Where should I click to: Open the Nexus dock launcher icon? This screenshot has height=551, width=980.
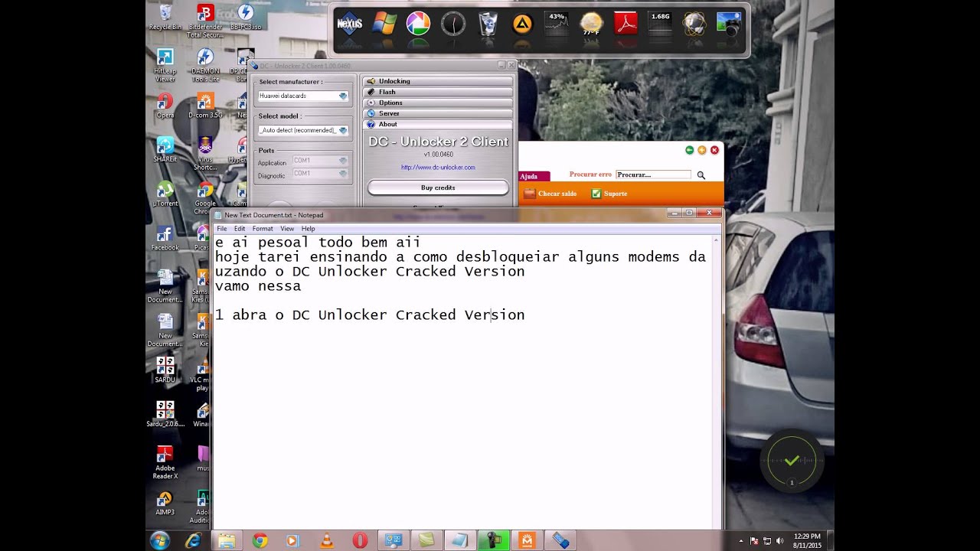pos(350,24)
